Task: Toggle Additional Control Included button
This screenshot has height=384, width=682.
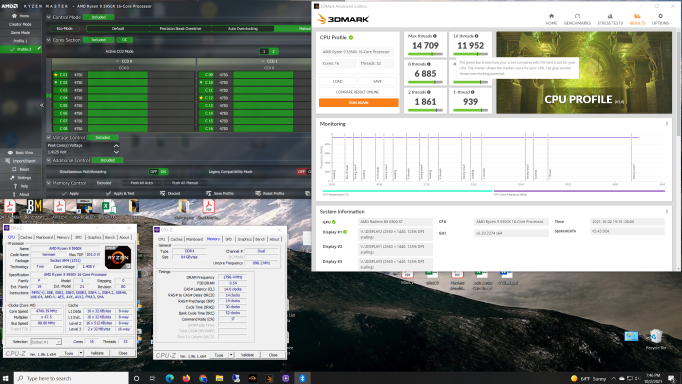Action: coord(107,160)
